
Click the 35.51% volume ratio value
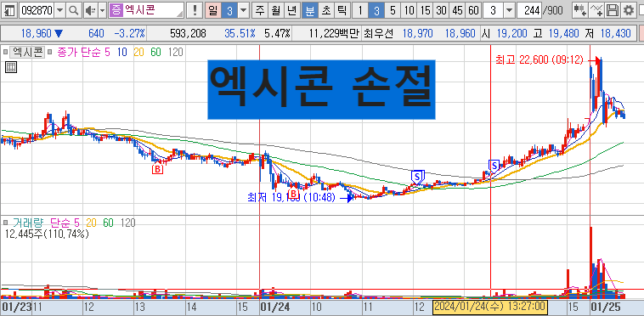point(240,34)
